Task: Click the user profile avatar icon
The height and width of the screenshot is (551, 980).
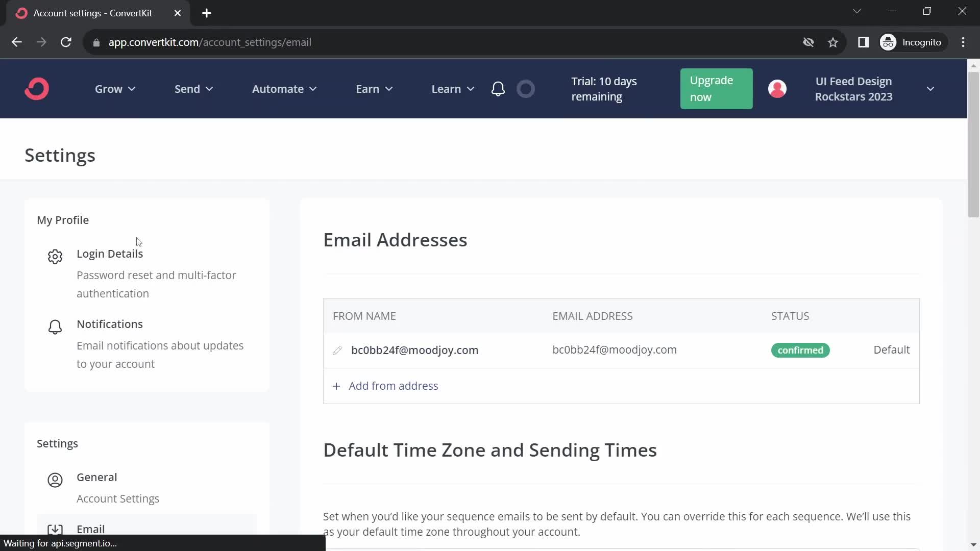Action: tap(777, 88)
